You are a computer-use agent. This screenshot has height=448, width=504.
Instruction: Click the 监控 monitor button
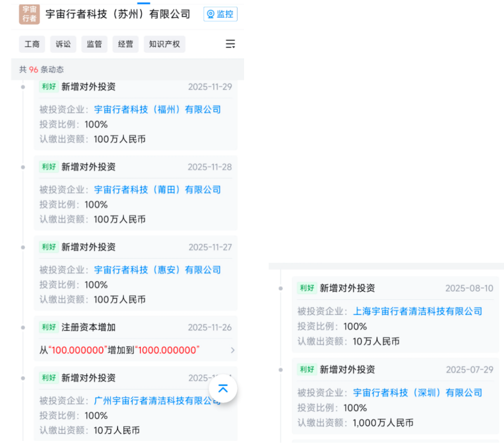pyautogui.click(x=220, y=14)
